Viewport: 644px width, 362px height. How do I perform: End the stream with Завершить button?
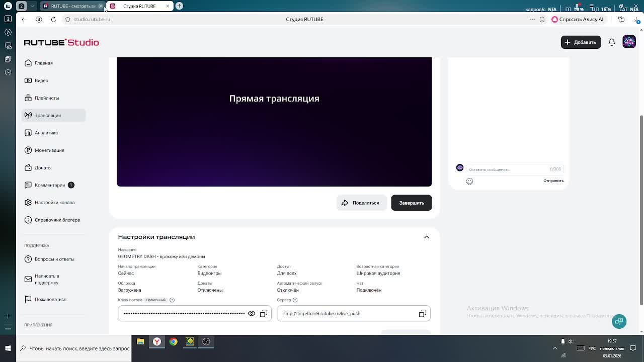click(412, 203)
